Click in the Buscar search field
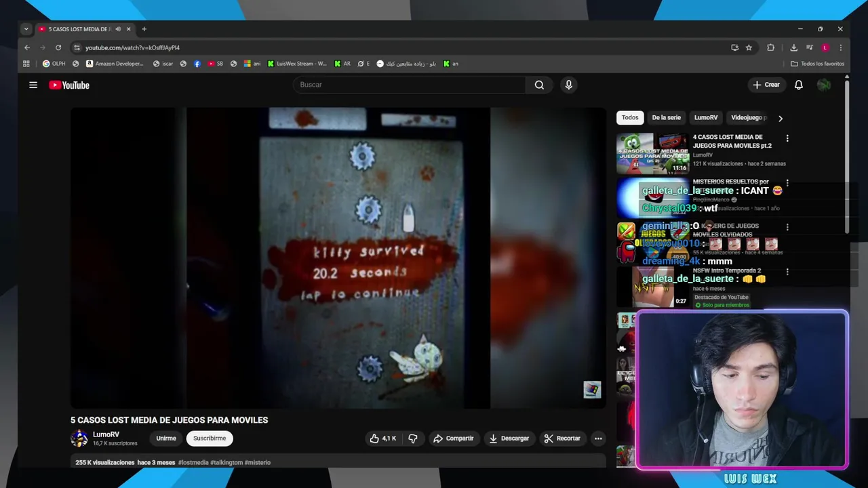The height and width of the screenshot is (488, 868). pos(410,85)
